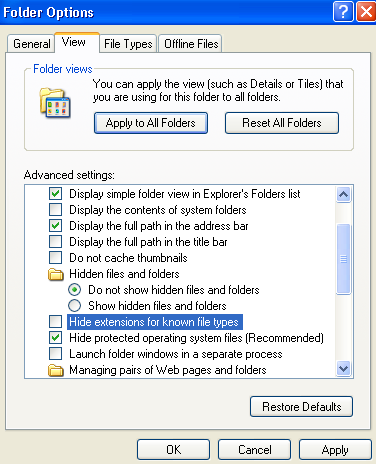
Task: Click the Folder views icon
Action: 55,103
